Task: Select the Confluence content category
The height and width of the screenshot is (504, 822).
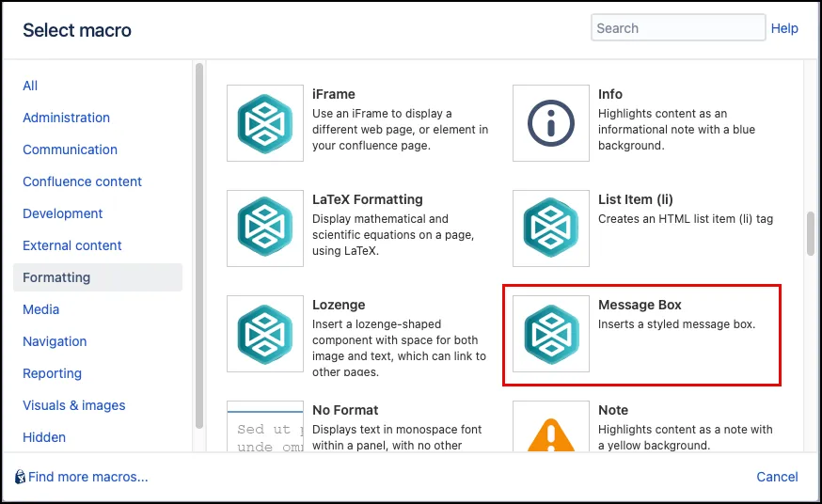Action: tap(83, 181)
